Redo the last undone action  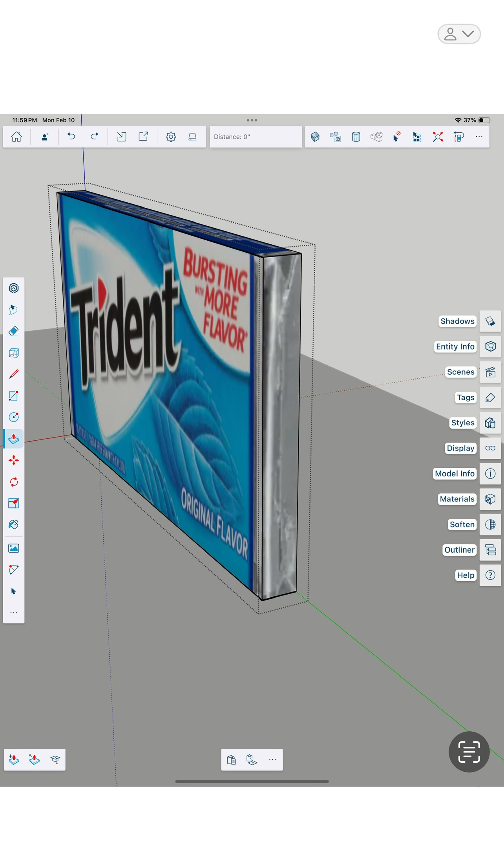click(94, 137)
